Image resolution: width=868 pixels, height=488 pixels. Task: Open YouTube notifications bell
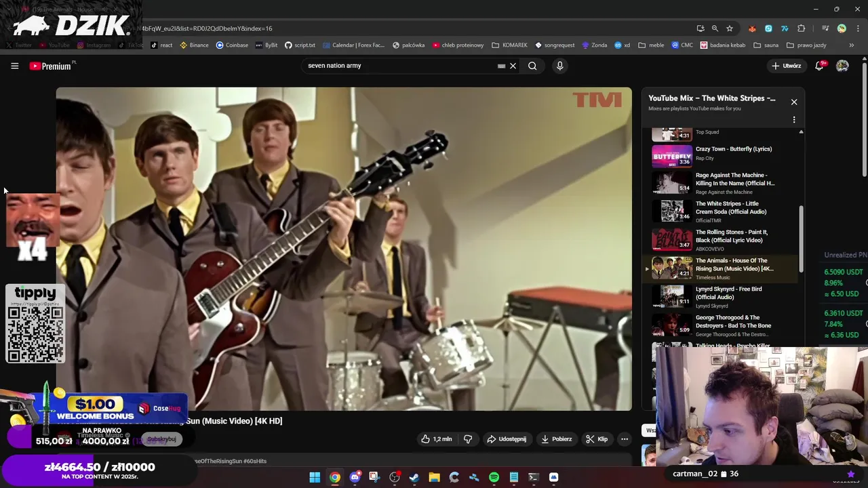pyautogui.click(x=819, y=66)
